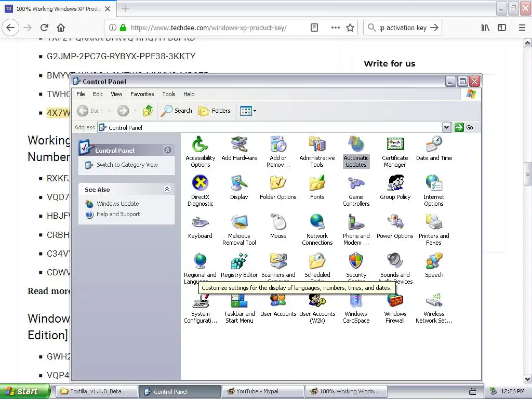Open Internet Options icon
Viewport: 532px width, 399px height.
(x=434, y=191)
